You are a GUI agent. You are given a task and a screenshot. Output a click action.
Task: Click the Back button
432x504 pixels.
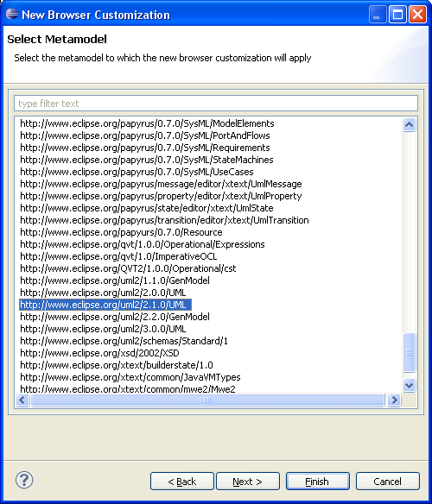coord(182,482)
